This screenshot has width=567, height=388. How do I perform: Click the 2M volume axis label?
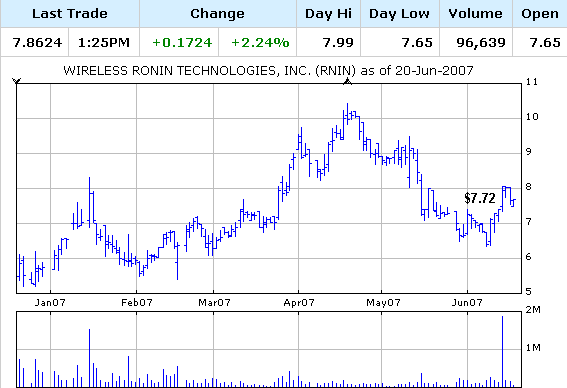pos(533,310)
